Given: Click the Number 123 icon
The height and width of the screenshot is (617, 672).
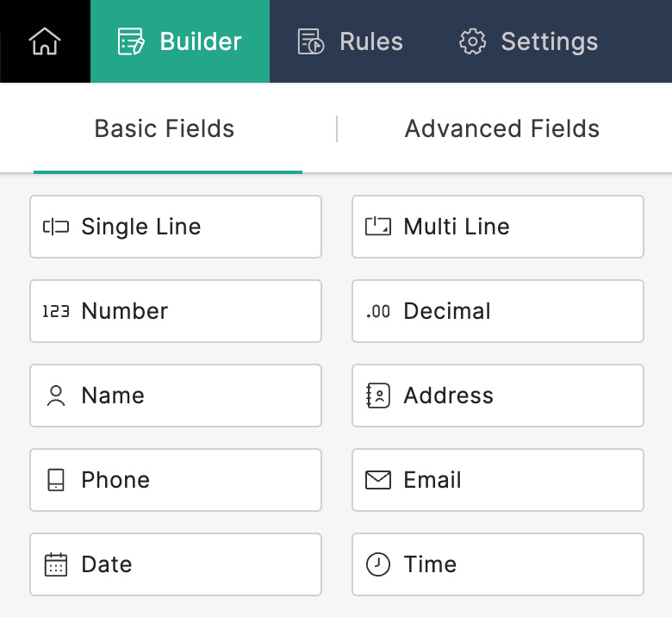Looking at the screenshot, I should coord(56,311).
